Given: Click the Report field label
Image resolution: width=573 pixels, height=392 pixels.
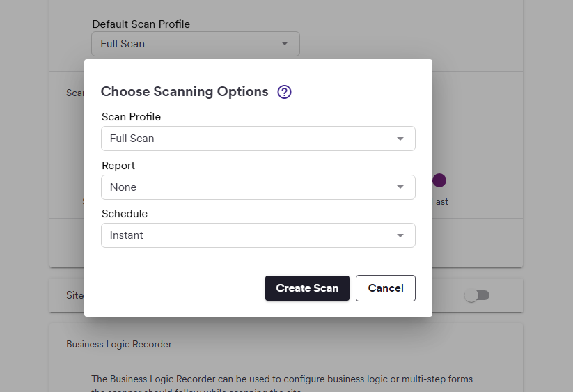Looking at the screenshot, I should [118, 166].
